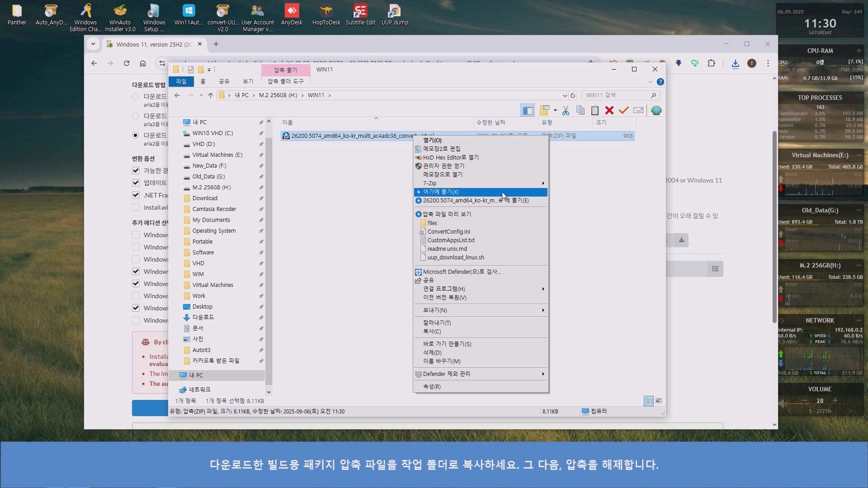Open Chrome extensions puzzle icon
868x488 pixels.
click(x=711, y=63)
